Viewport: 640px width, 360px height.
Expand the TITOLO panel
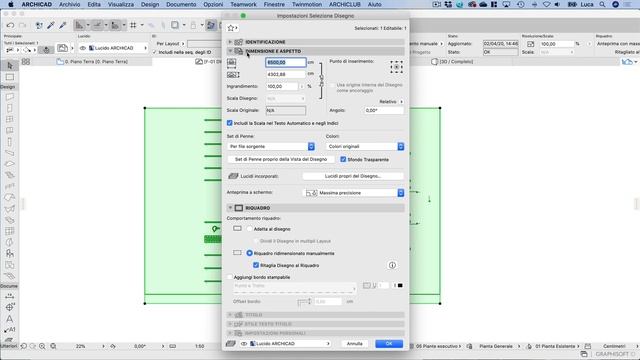[230, 315]
